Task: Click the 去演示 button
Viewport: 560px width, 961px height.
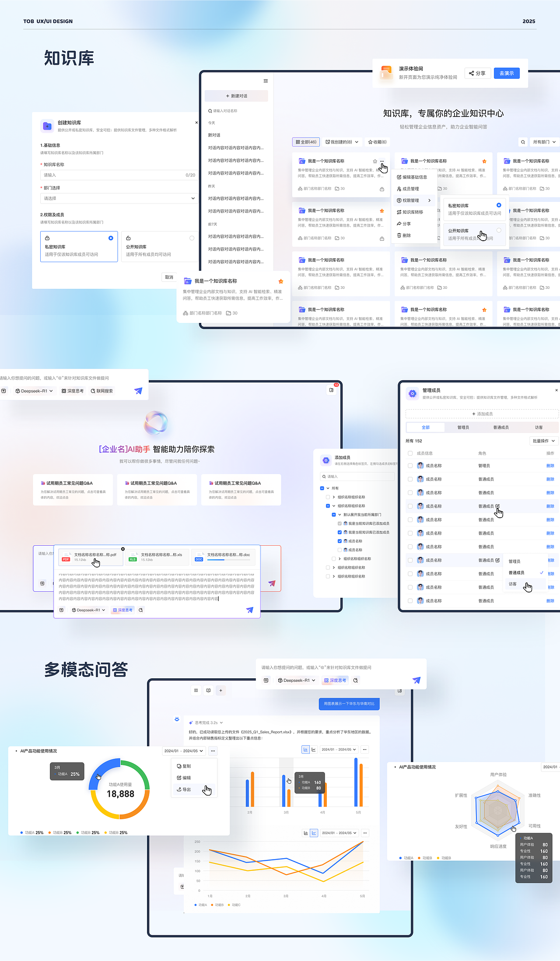Action: coord(507,73)
